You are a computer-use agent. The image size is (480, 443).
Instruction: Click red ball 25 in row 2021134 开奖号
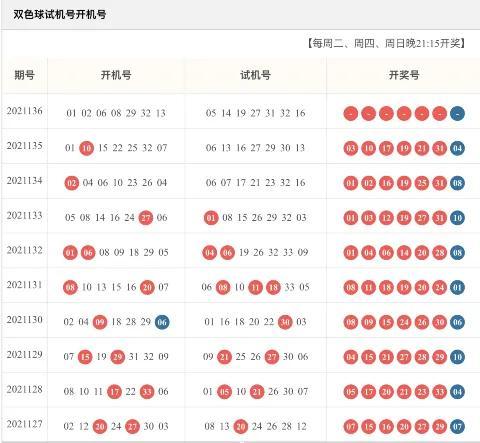[x=422, y=183]
